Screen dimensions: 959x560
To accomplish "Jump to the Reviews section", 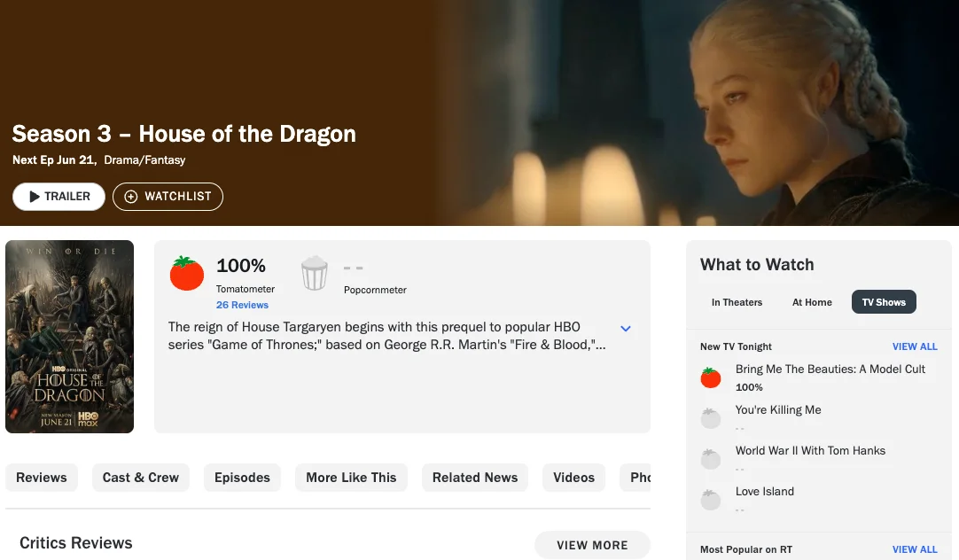I will (42, 478).
